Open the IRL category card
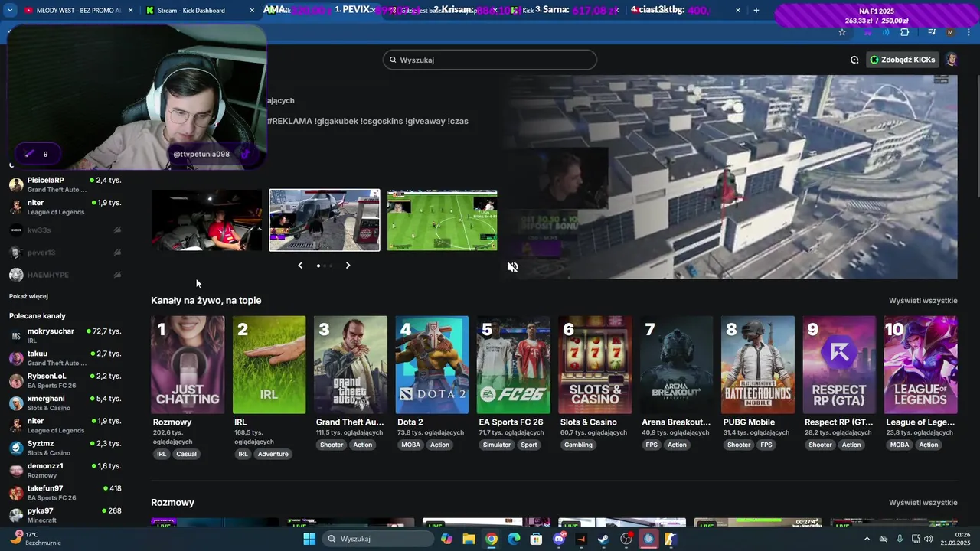The width and height of the screenshot is (980, 551). point(269,365)
